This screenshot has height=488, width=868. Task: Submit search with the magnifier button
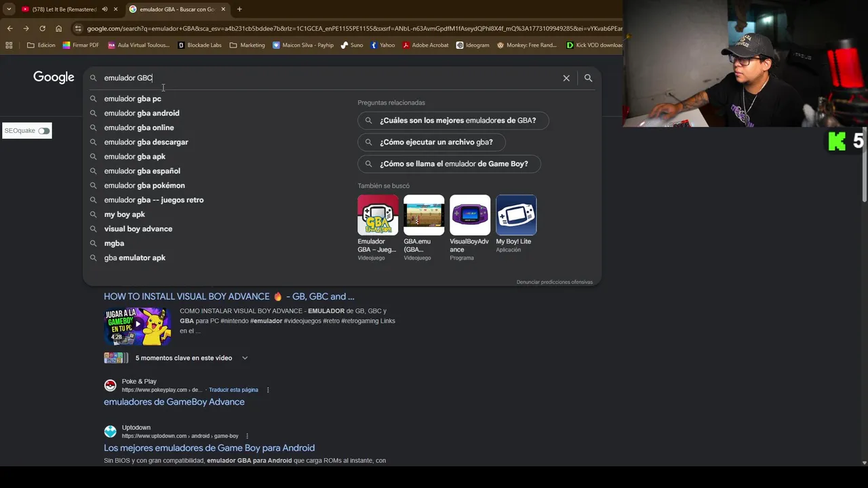pos(588,78)
